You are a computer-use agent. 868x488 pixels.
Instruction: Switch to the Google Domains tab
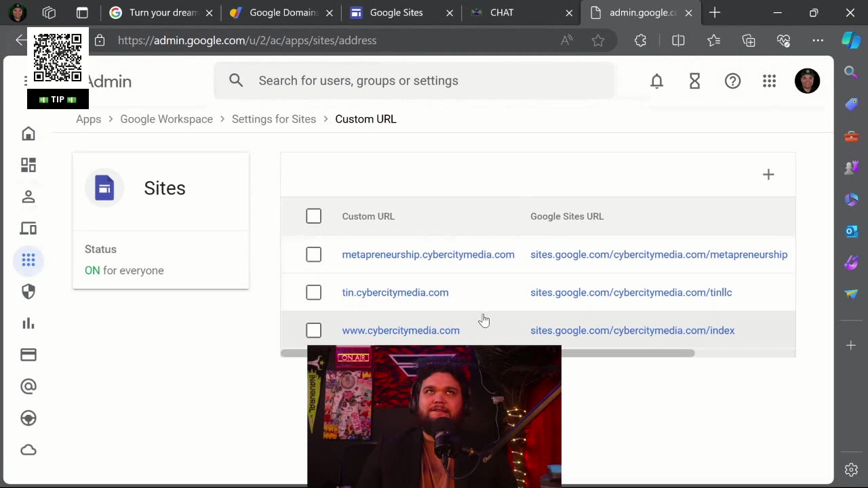[281, 13]
